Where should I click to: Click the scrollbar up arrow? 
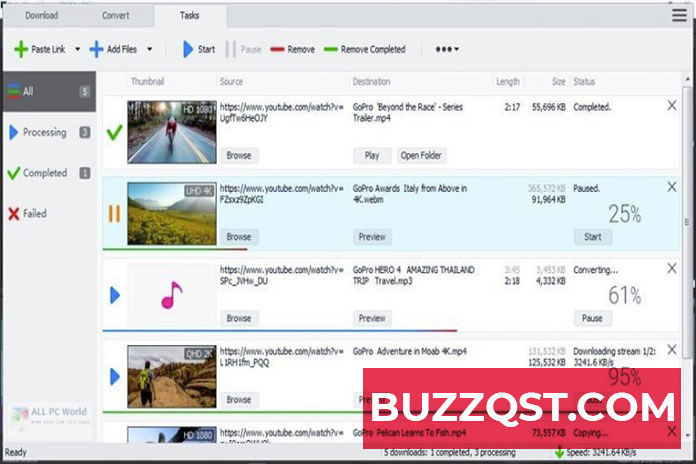click(688, 79)
